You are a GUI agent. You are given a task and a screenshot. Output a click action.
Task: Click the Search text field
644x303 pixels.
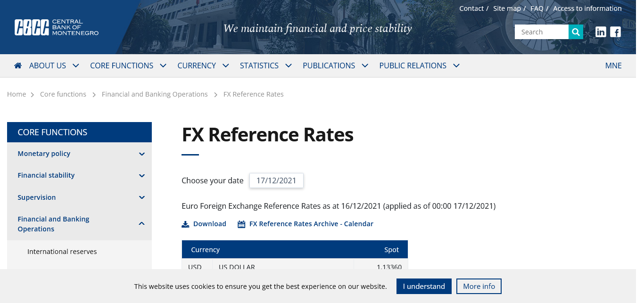pos(542,32)
